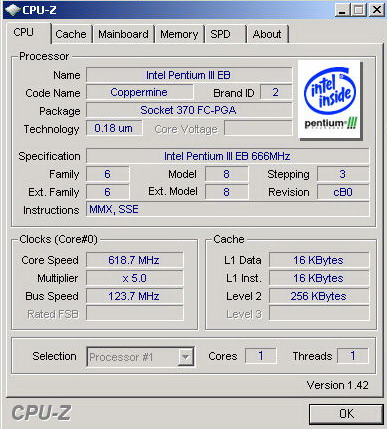Select the CPU tab

[x=28, y=33]
